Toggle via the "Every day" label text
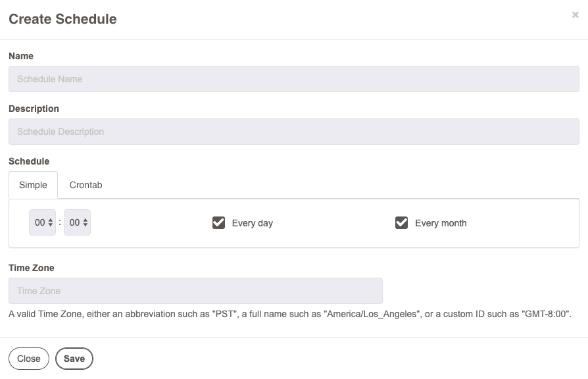This screenshot has height=379, width=588. [253, 223]
